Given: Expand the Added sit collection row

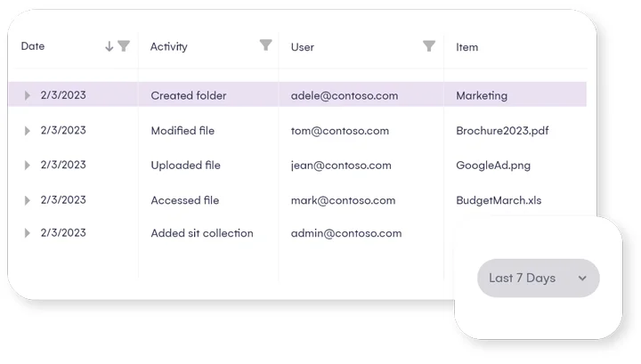Looking at the screenshot, I should point(27,233).
